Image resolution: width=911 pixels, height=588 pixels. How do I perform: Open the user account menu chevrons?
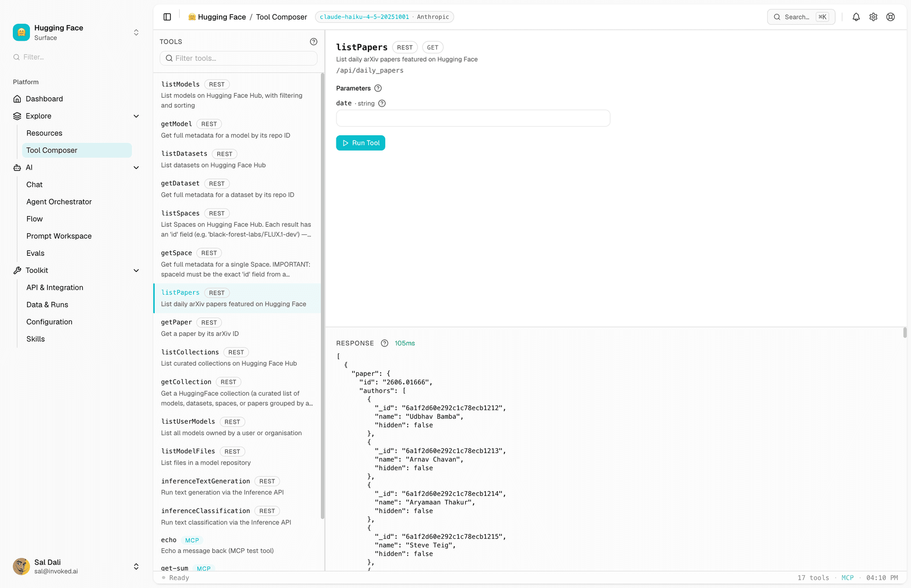pos(136,567)
